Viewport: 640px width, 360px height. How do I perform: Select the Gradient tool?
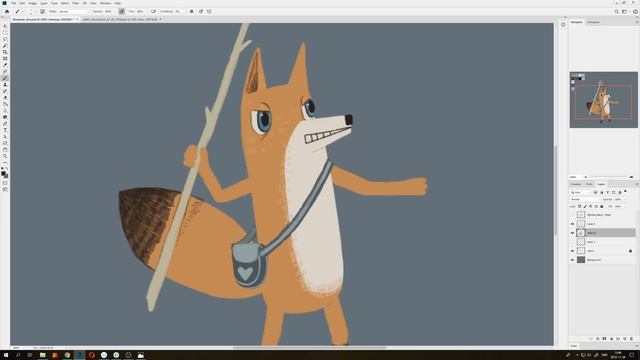tap(5, 104)
